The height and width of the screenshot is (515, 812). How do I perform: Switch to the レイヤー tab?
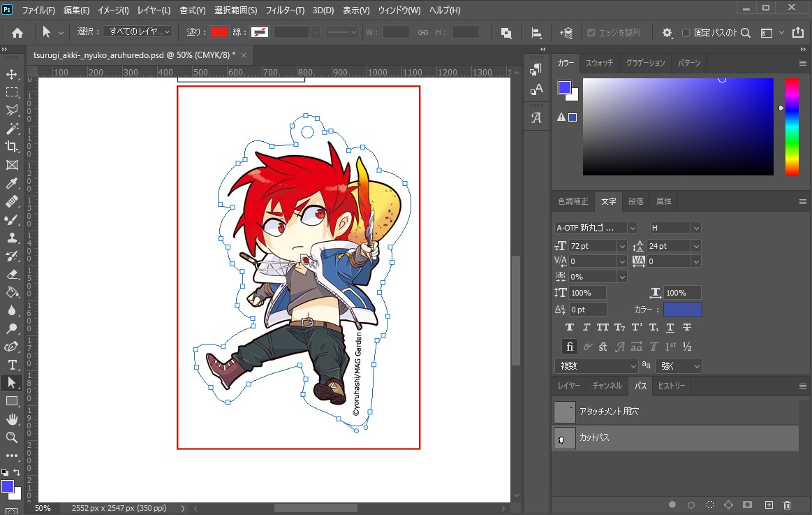point(568,386)
